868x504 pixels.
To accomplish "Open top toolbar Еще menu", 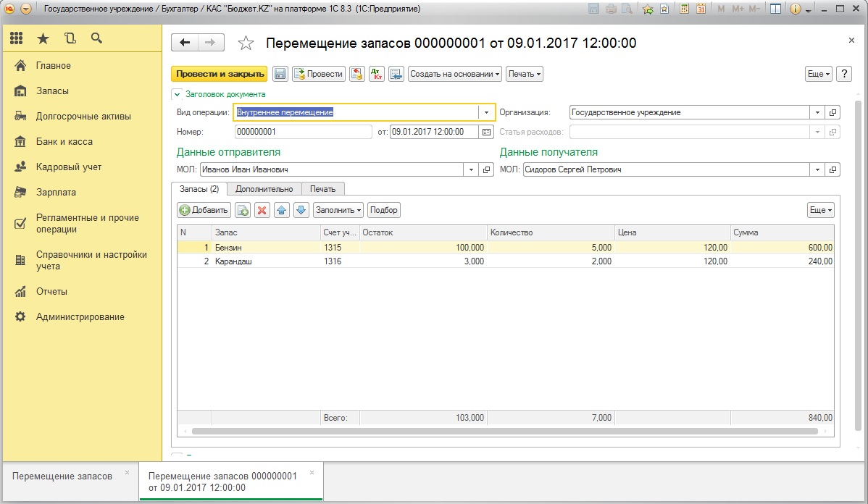I will tap(819, 74).
